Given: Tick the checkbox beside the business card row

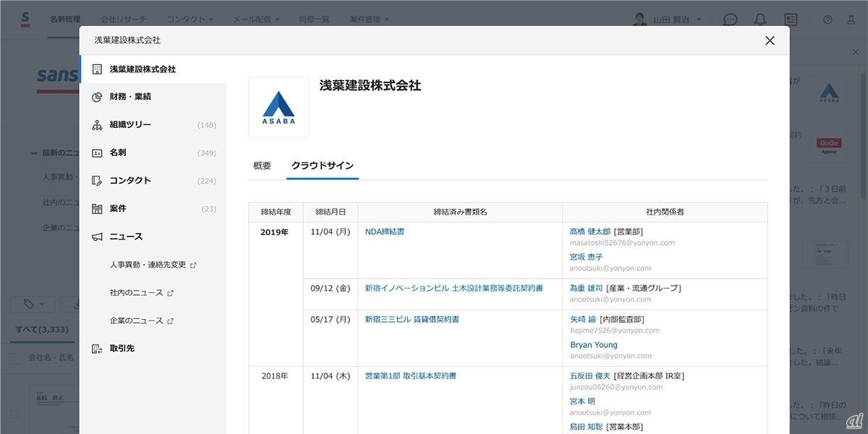Looking at the screenshot, I should pos(14,415).
